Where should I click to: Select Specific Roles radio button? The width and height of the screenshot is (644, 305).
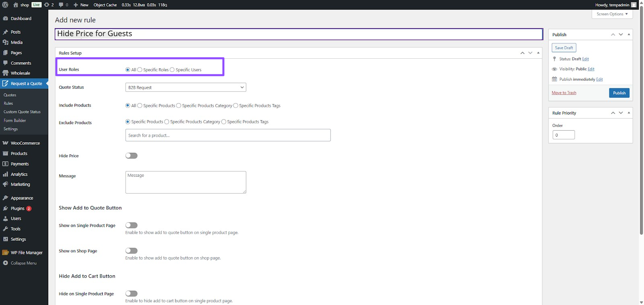[140, 70]
